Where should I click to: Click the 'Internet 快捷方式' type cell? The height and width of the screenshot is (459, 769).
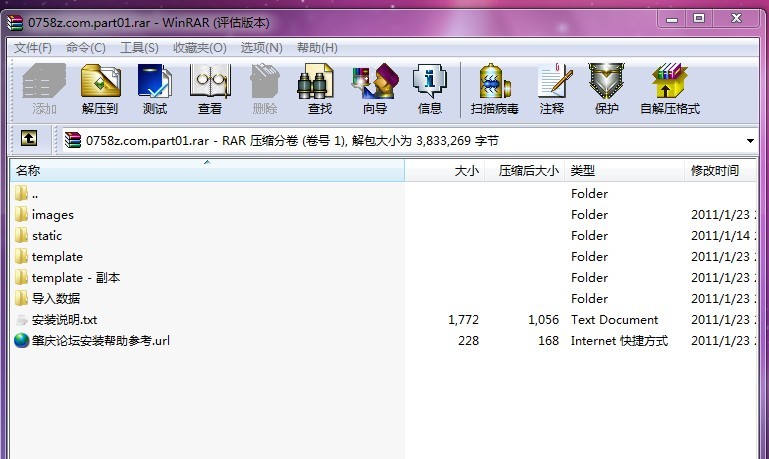coord(619,340)
